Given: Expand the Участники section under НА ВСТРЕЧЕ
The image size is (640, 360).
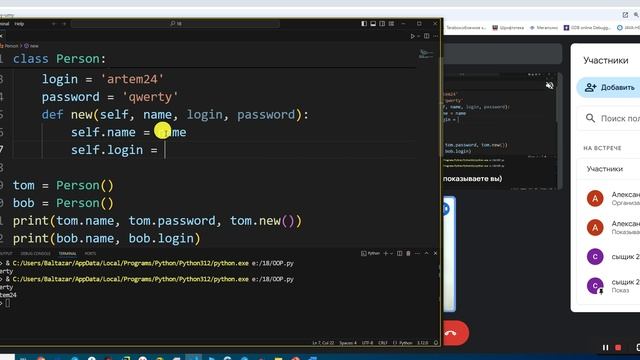Looking at the screenshot, I should coord(608,169).
